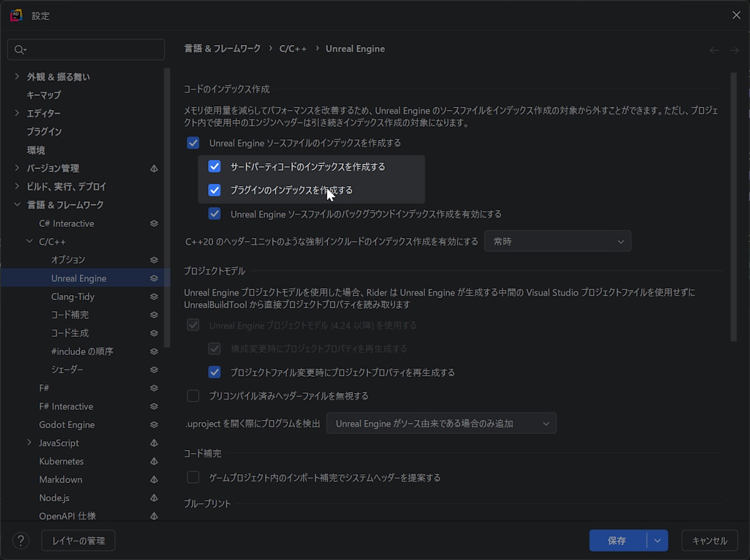This screenshot has height=560, width=750.
Task: Go back with the left arrow icon
Action: [x=714, y=50]
